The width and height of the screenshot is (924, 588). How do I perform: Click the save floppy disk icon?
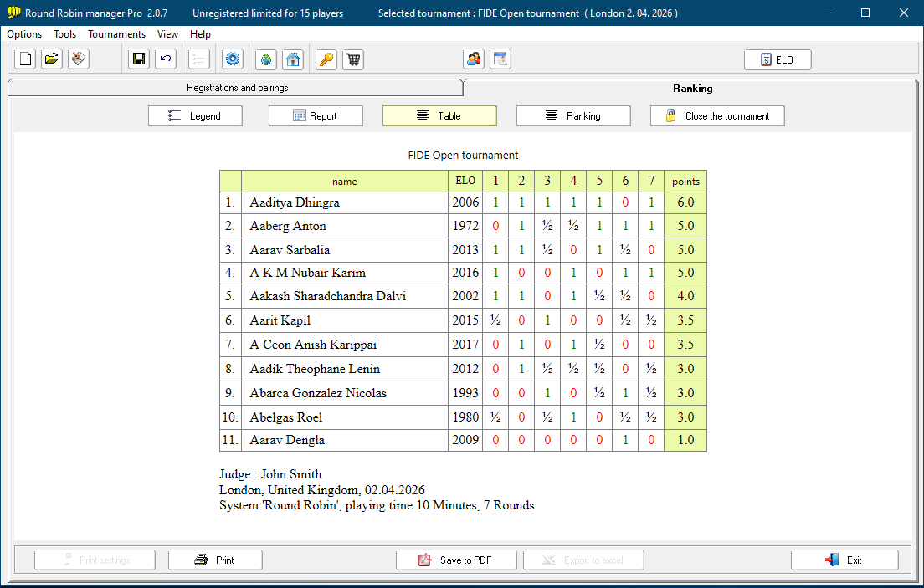coord(139,59)
